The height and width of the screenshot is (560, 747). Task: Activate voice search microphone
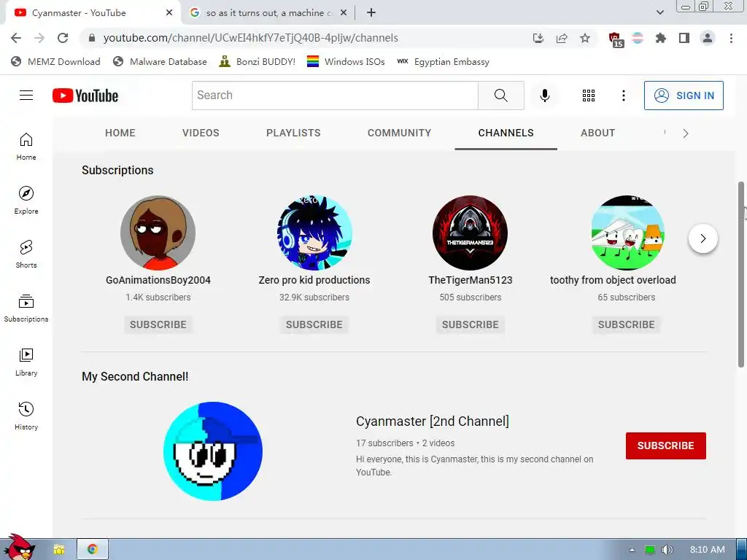coord(544,96)
